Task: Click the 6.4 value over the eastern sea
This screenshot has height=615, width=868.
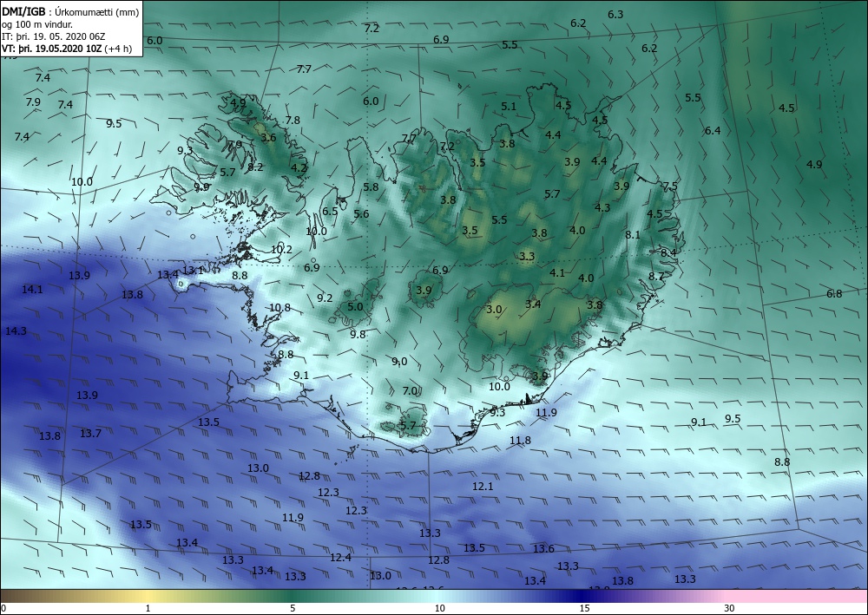Action: coord(713,130)
